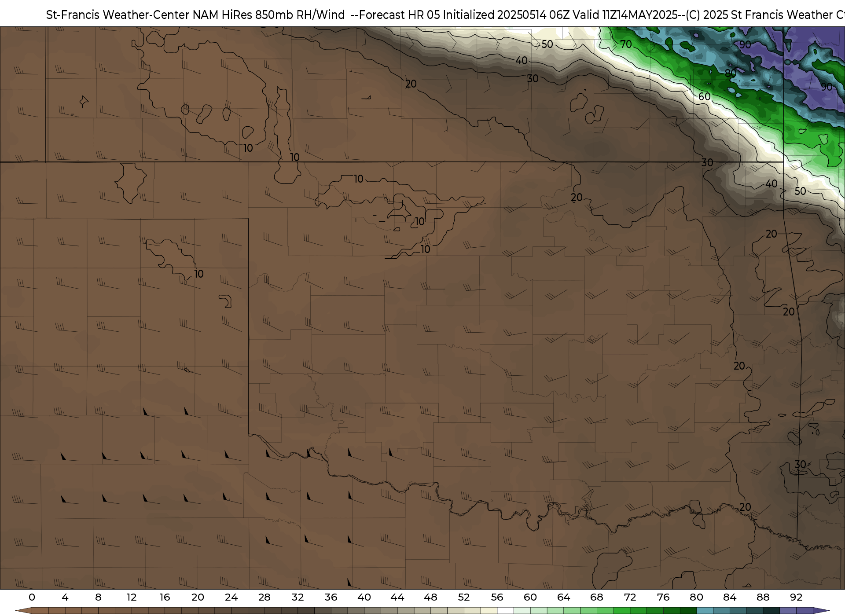Click the 80 contour label on map

[x=731, y=73]
